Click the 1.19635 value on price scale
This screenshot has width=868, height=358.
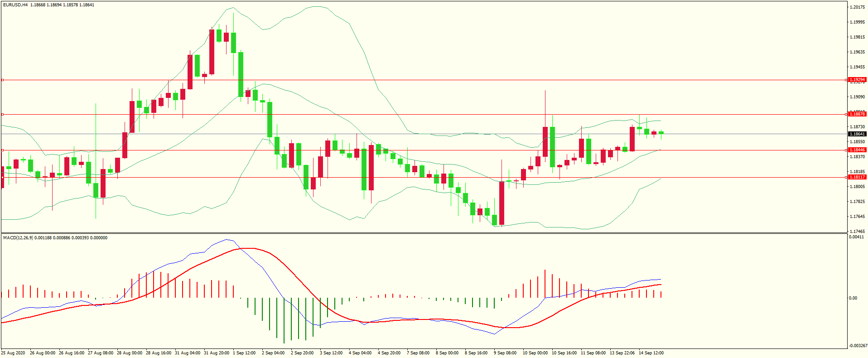(x=858, y=52)
